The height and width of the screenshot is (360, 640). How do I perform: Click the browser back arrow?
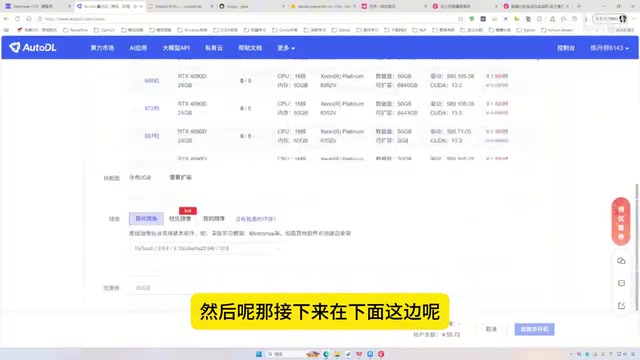point(6,19)
